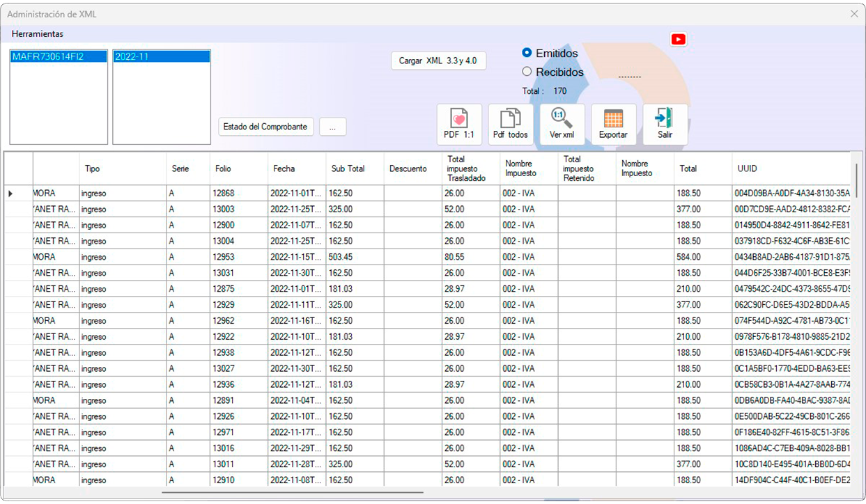This screenshot has width=866, height=504.
Task: Click the Folio column header
Action: [238, 169]
